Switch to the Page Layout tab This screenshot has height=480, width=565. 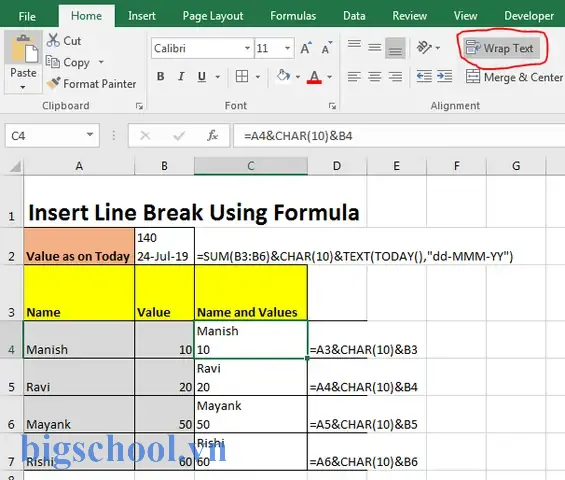[213, 16]
